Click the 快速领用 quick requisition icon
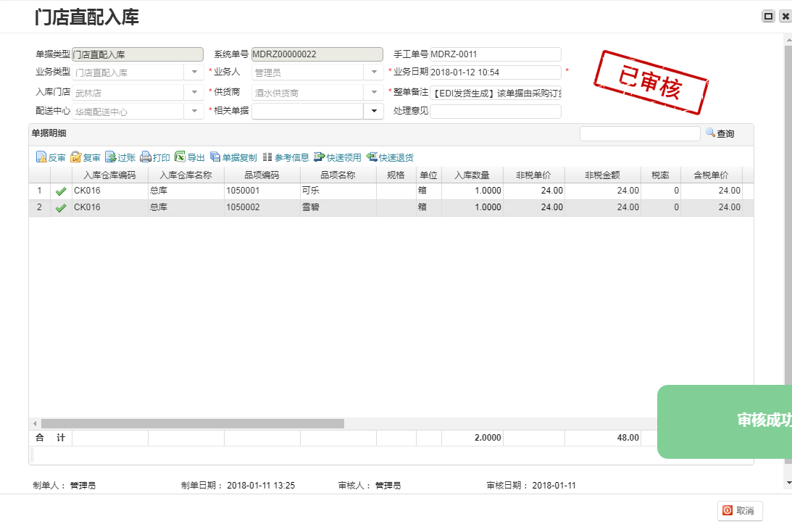 (320, 157)
